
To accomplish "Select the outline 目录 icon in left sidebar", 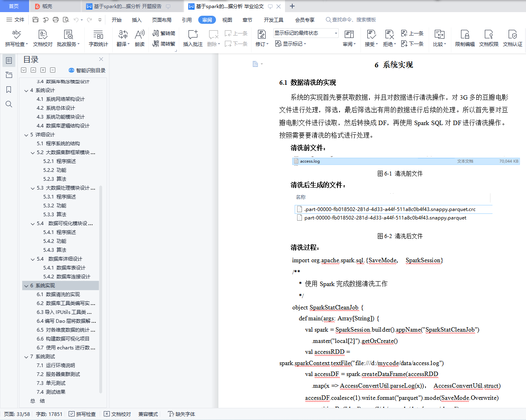I will (8, 61).
